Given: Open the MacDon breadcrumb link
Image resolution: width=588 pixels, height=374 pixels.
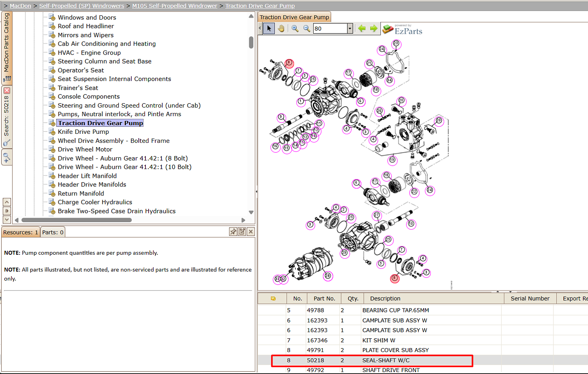Looking at the screenshot, I should coord(20,6).
